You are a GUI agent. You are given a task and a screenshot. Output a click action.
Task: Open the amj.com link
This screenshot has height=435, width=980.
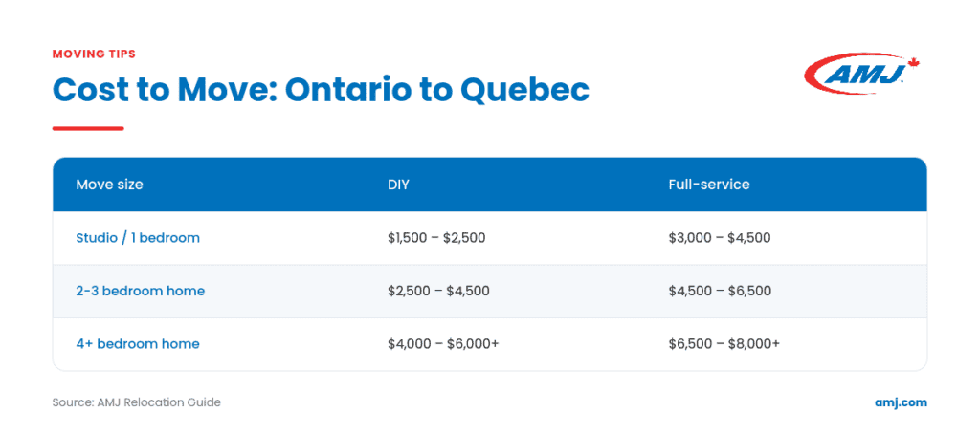(x=901, y=402)
